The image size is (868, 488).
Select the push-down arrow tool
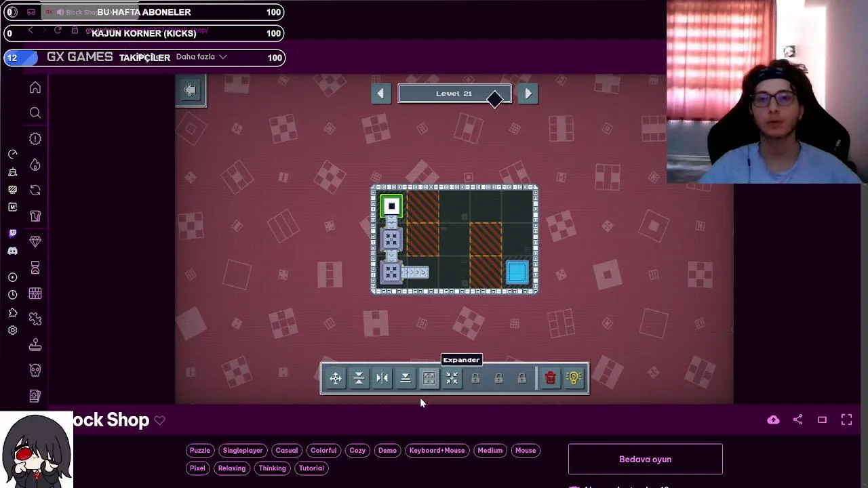(405, 378)
